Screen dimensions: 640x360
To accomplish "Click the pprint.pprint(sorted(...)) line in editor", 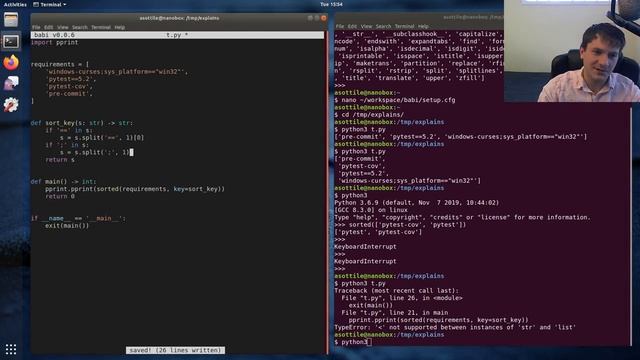I will (135, 189).
